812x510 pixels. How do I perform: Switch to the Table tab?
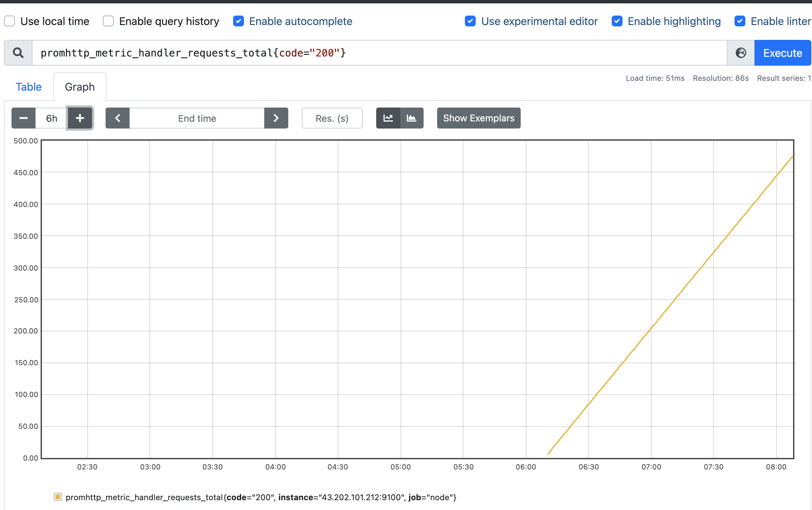tap(29, 87)
